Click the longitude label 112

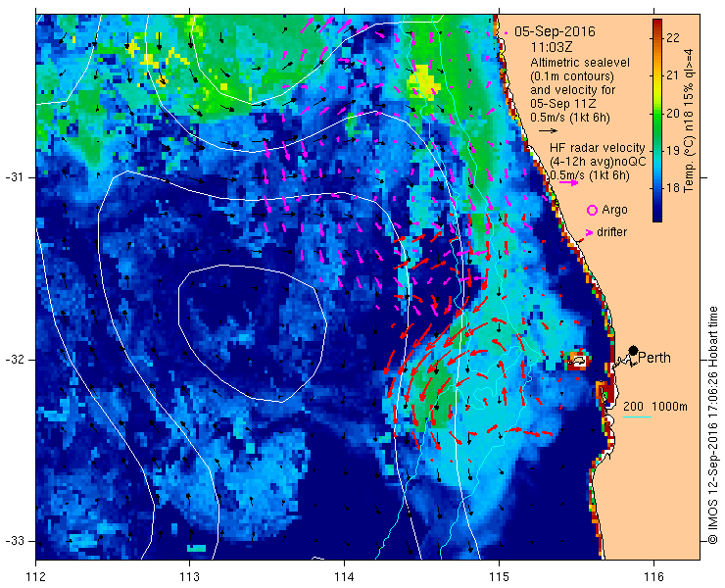35,577
